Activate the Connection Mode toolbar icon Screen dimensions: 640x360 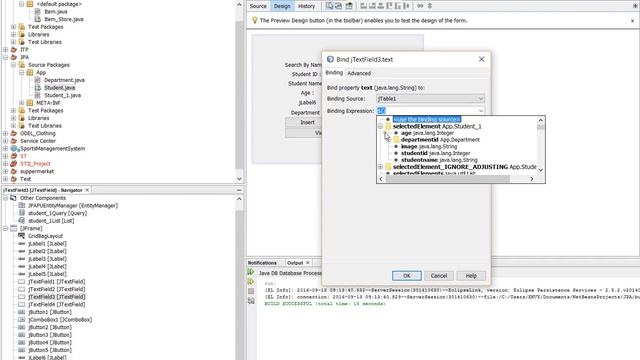click(338, 6)
